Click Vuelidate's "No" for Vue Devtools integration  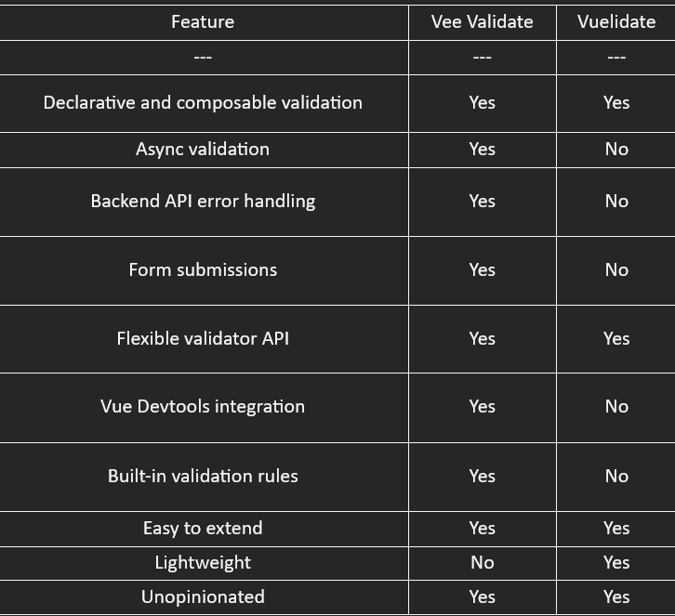click(615, 406)
